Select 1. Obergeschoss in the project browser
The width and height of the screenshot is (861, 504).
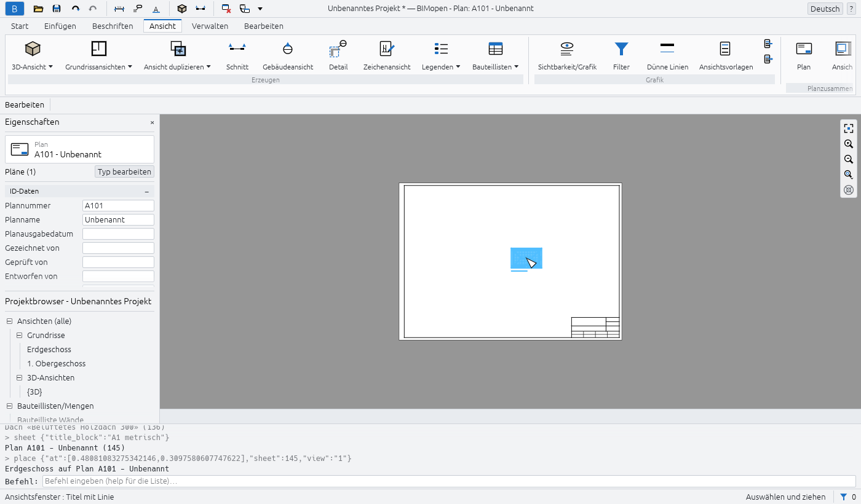point(57,364)
